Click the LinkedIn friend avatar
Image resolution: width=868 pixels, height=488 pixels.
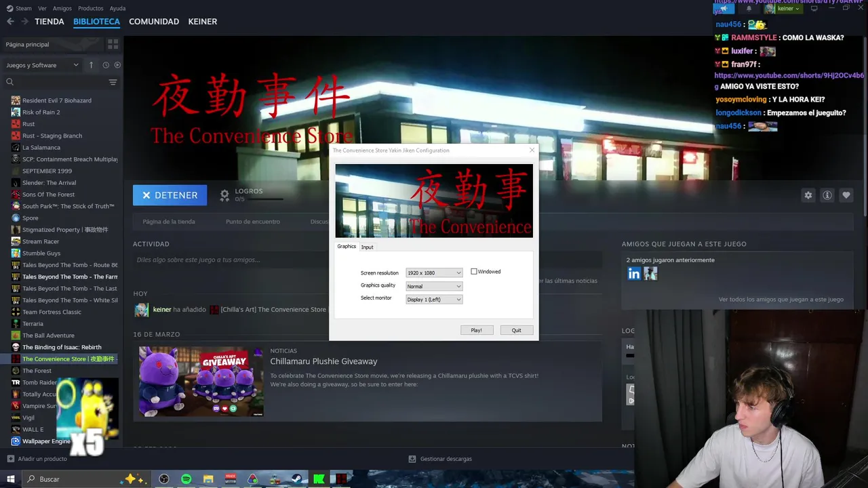(x=634, y=274)
